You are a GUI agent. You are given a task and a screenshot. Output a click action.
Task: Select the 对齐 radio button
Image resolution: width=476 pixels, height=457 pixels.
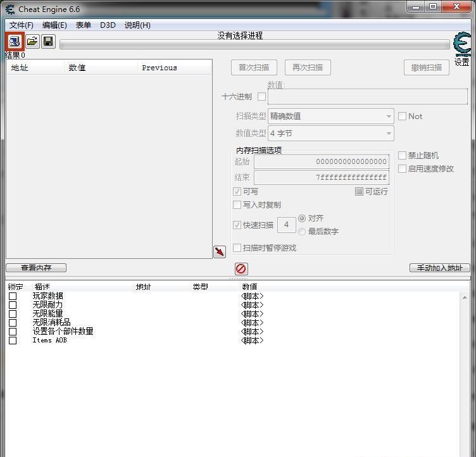pos(302,218)
